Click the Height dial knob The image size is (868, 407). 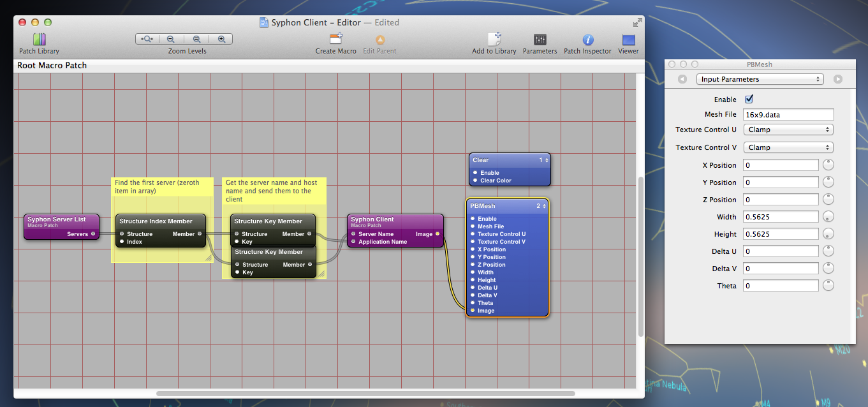pyautogui.click(x=828, y=234)
